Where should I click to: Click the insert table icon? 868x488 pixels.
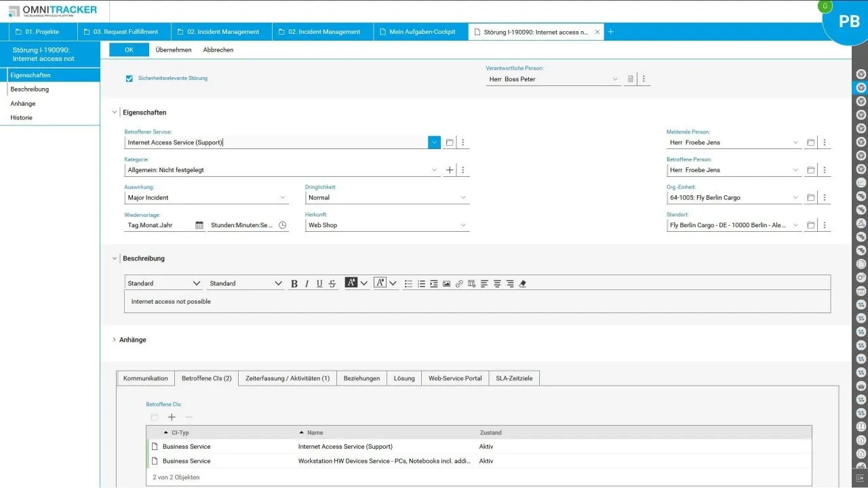click(x=472, y=283)
